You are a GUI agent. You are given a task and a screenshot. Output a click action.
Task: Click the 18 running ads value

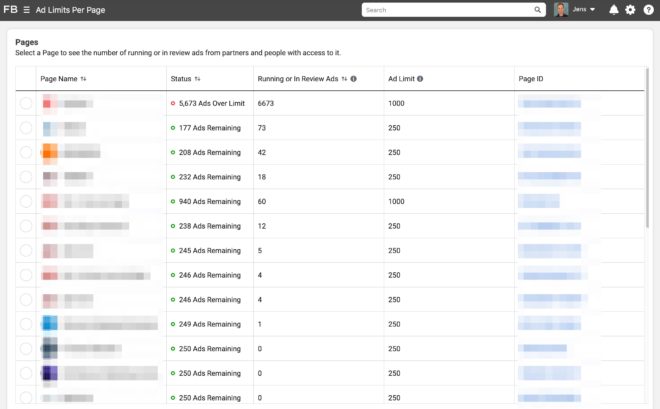(262, 177)
